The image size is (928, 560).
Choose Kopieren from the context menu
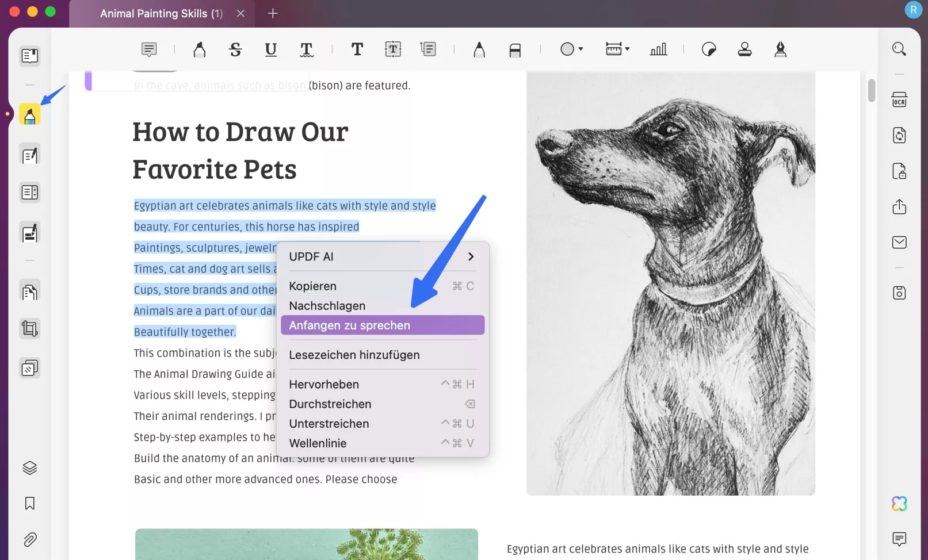(x=312, y=286)
